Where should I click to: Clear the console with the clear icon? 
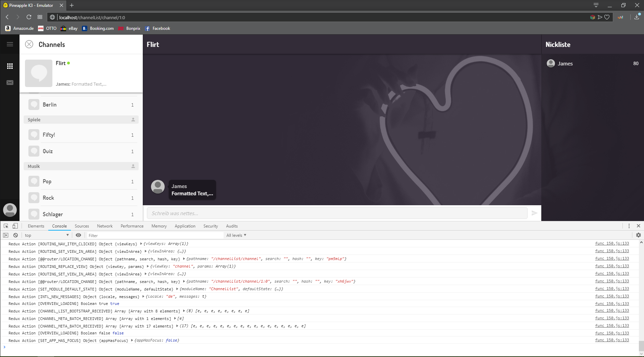[16, 235]
